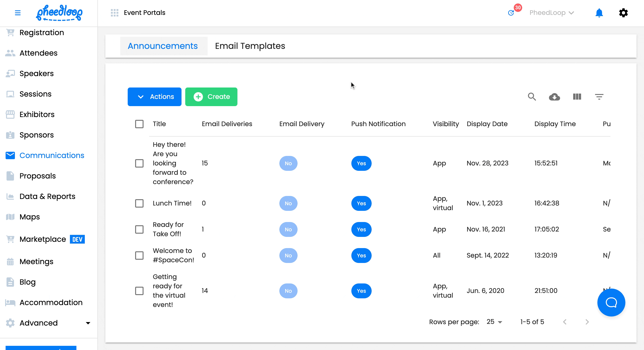
Task: Open the filter icon above the table
Action: click(x=599, y=97)
